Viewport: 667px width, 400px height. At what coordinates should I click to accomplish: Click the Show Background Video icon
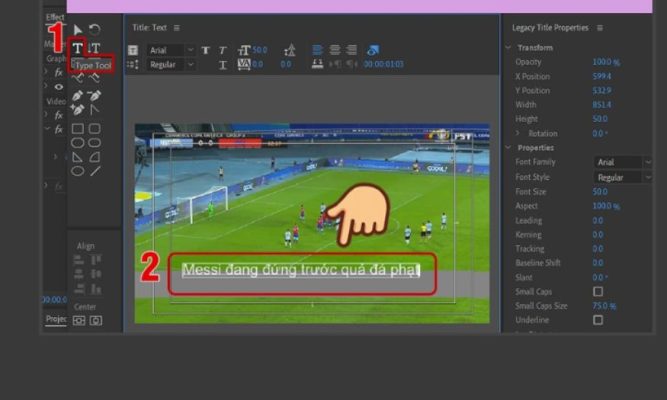[373, 49]
